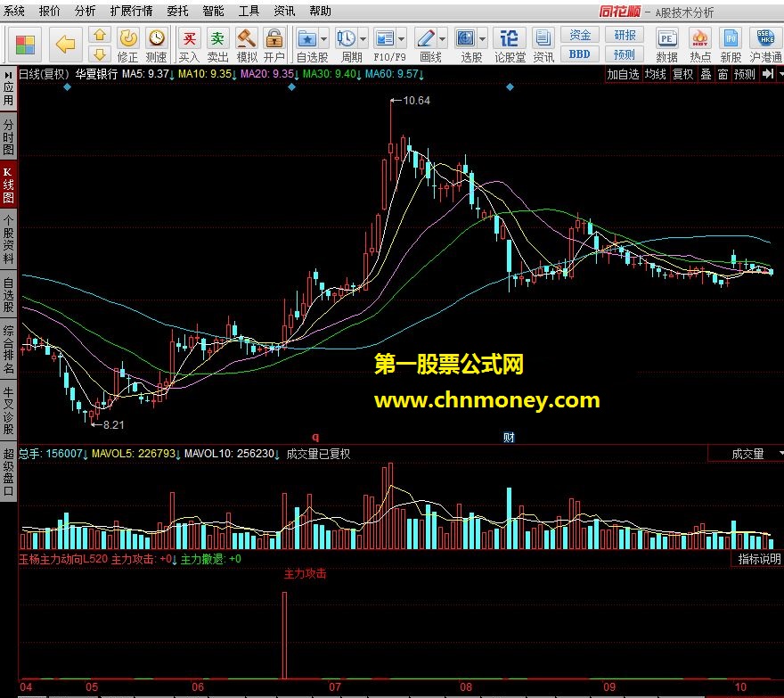Click the 财 marker on the chart
784x698 pixels.
(509, 438)
